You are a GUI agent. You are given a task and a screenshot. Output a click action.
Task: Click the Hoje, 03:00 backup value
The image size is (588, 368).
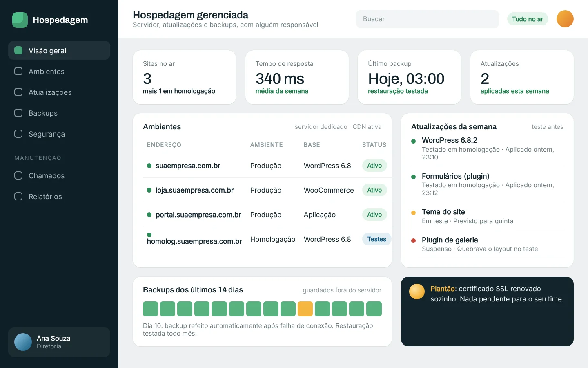pyautogui.click(x=406, y=79)
